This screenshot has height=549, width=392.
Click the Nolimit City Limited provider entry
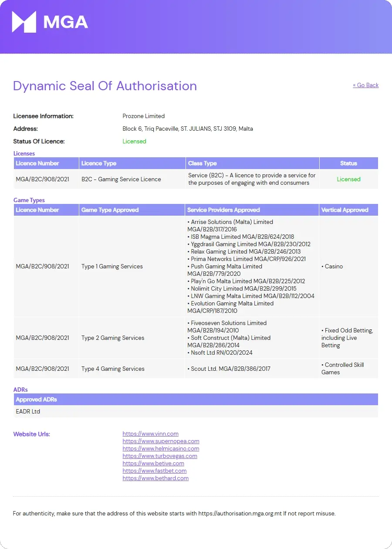tap(242, 288)
